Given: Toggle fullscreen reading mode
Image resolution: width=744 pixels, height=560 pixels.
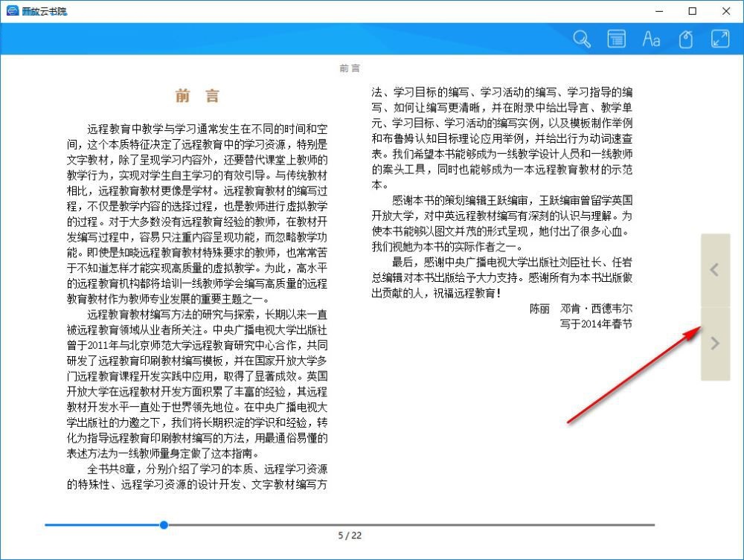Looking at the screenshot, I should [719, 39].
